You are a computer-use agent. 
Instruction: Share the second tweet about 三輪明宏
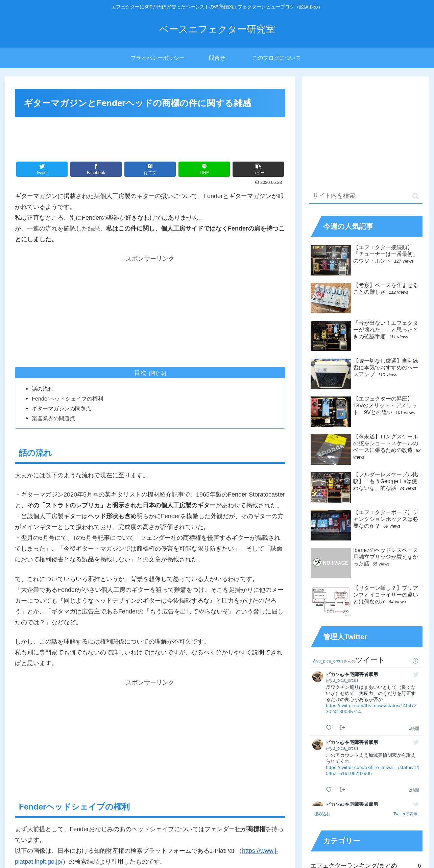tap(342, 789)
